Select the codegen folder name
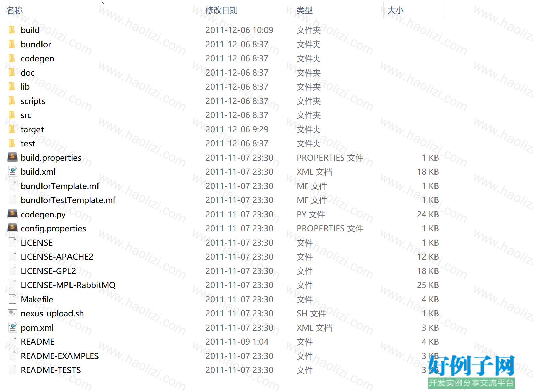 [x=37, y=59]
